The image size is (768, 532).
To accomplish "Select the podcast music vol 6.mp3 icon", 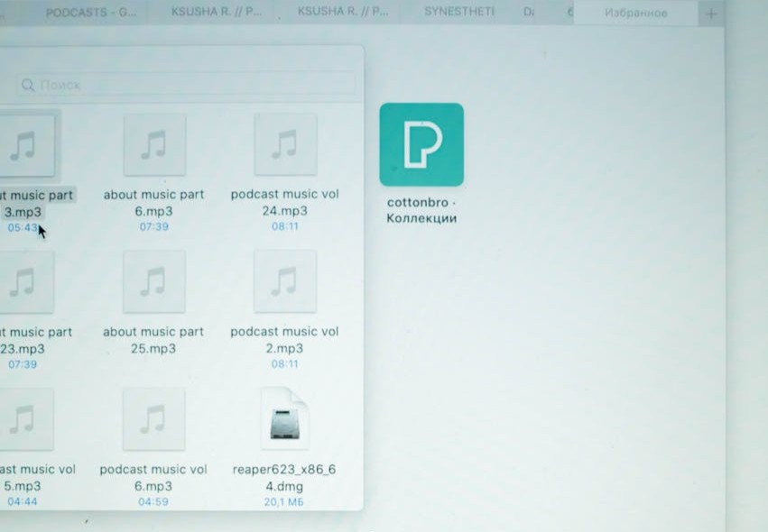I will (x=154, y=419).
